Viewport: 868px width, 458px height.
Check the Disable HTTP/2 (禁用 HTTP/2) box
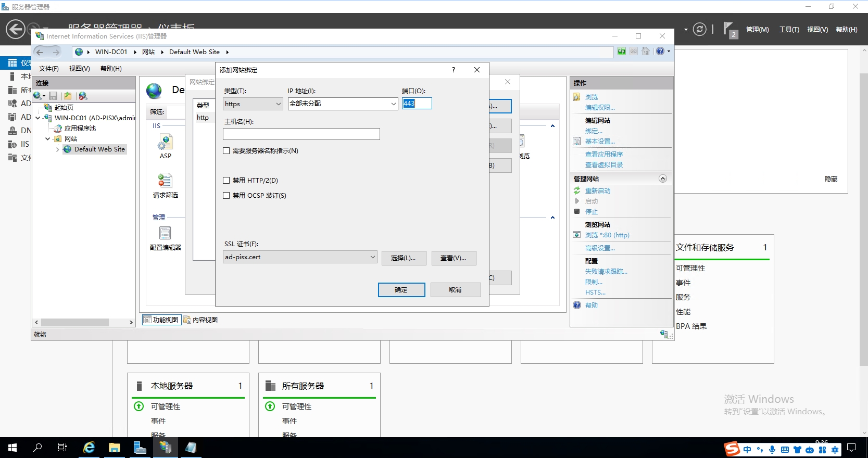click(227, 181)
